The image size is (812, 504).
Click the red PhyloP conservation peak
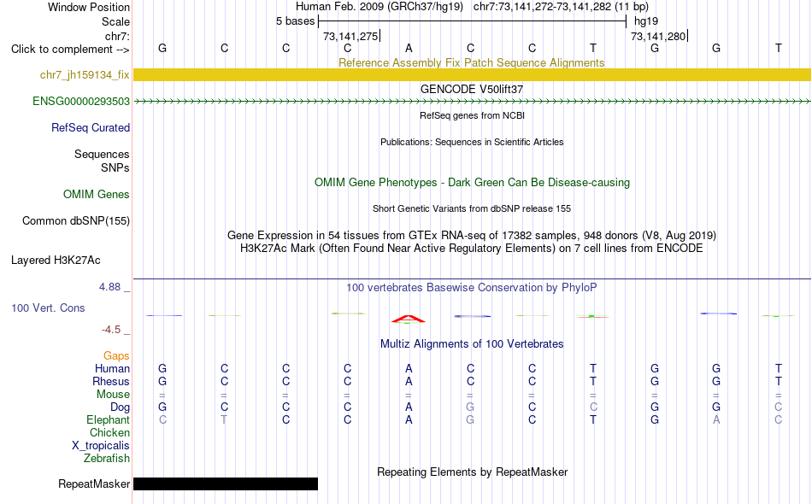(409, 319)
